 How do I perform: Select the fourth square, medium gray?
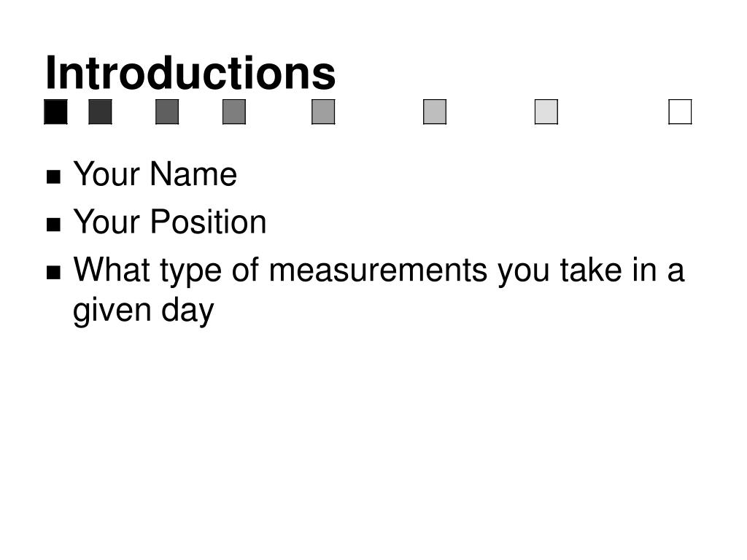coord(234,112)
